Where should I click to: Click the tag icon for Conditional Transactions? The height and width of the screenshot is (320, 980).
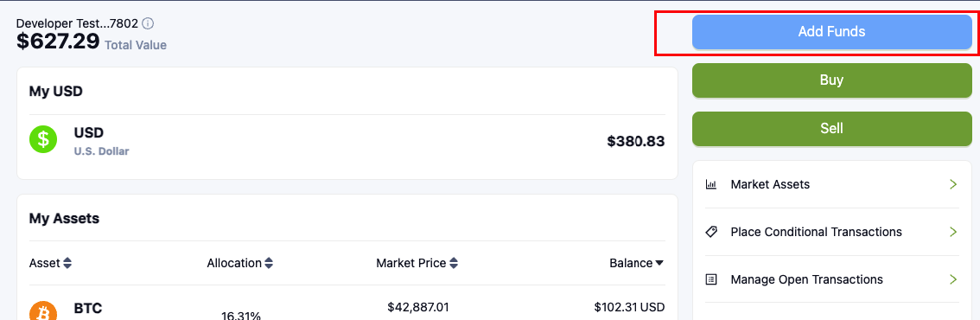[710, 232]
